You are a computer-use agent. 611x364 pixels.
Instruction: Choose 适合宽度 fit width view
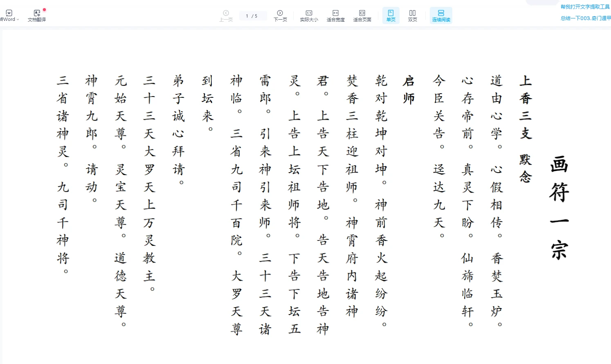pyautogui.click(x=335, y=16)
